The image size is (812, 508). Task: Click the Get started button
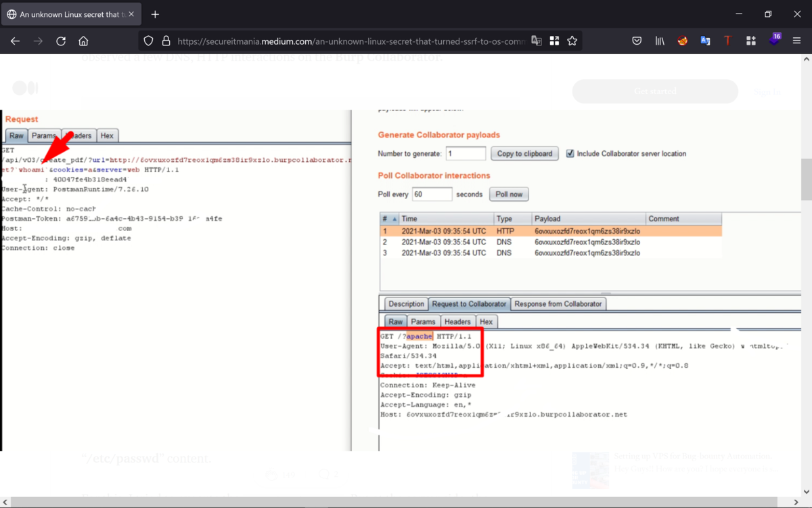(655, 91)
